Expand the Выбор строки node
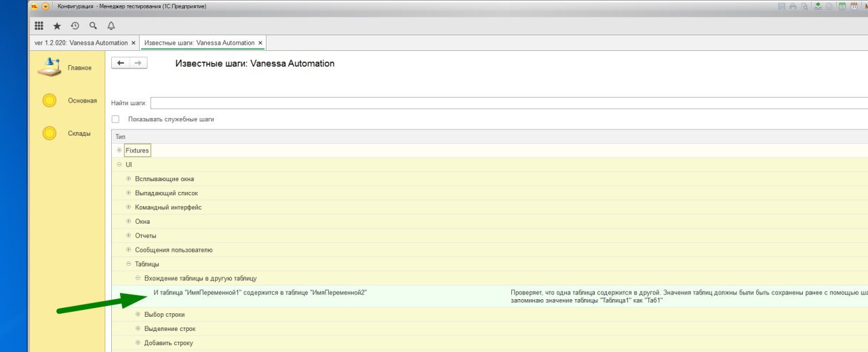The image size is (868, 352). [138, 314]
